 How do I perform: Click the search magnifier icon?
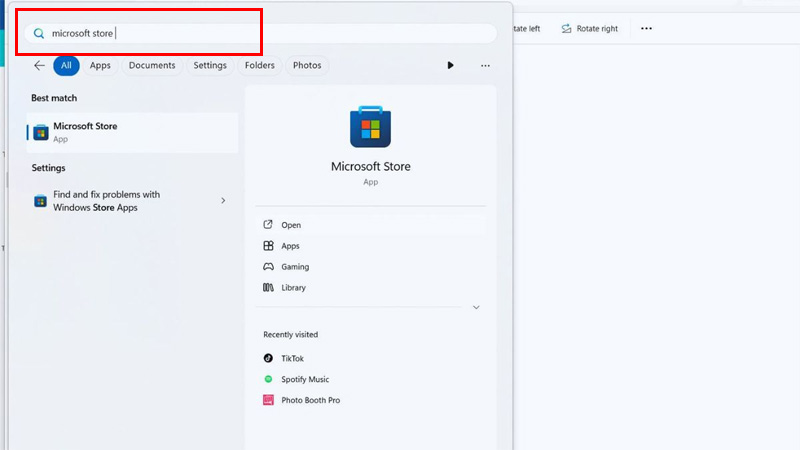pos(39,33)
